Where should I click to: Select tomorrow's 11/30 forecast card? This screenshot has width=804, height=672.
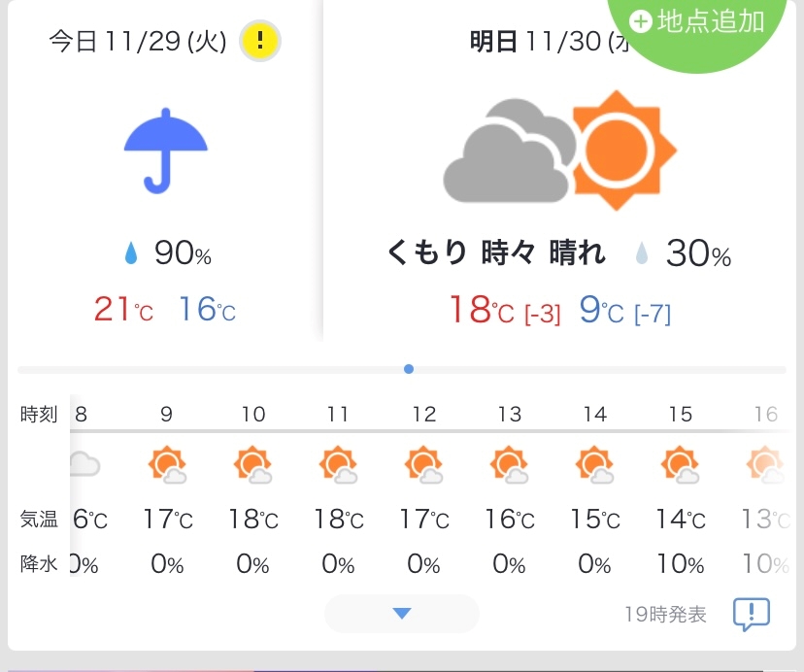[559, 172]
